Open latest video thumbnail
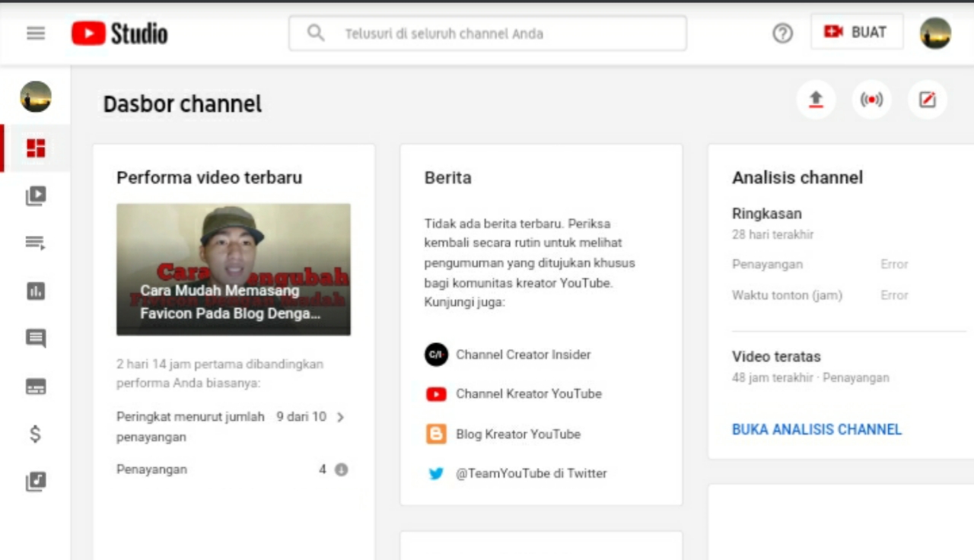 [x=234, y=269]
